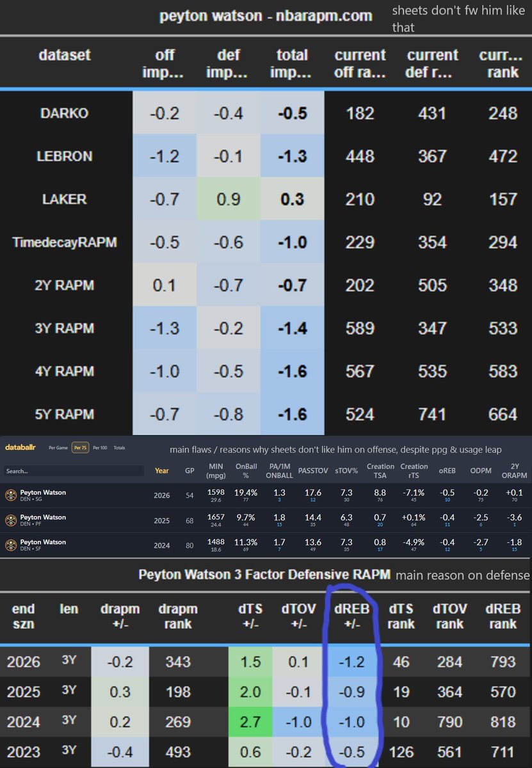Click the 2024 GP value 80
Image resolution: width=532 pixels, height=768 pixels.
pos(188,545)
